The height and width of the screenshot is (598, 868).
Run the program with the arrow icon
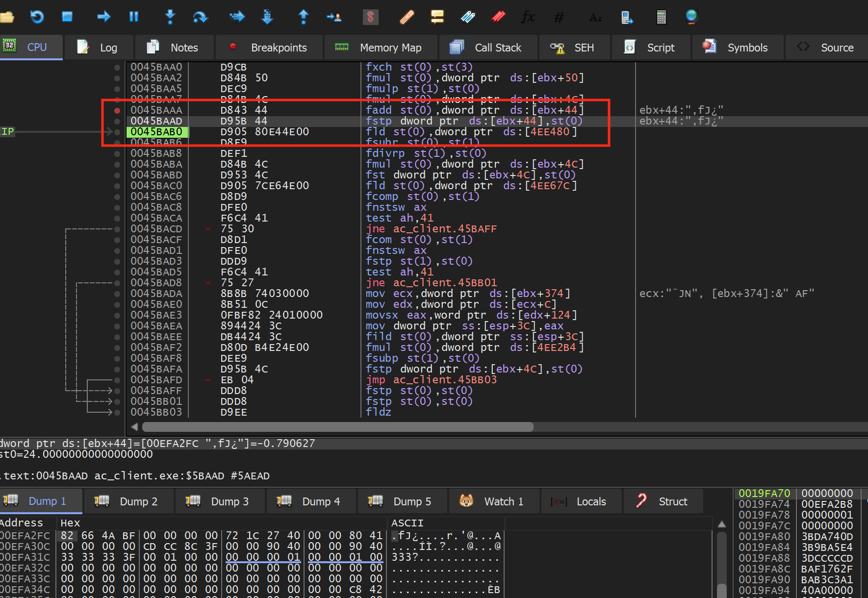click(x=103, y=17)
